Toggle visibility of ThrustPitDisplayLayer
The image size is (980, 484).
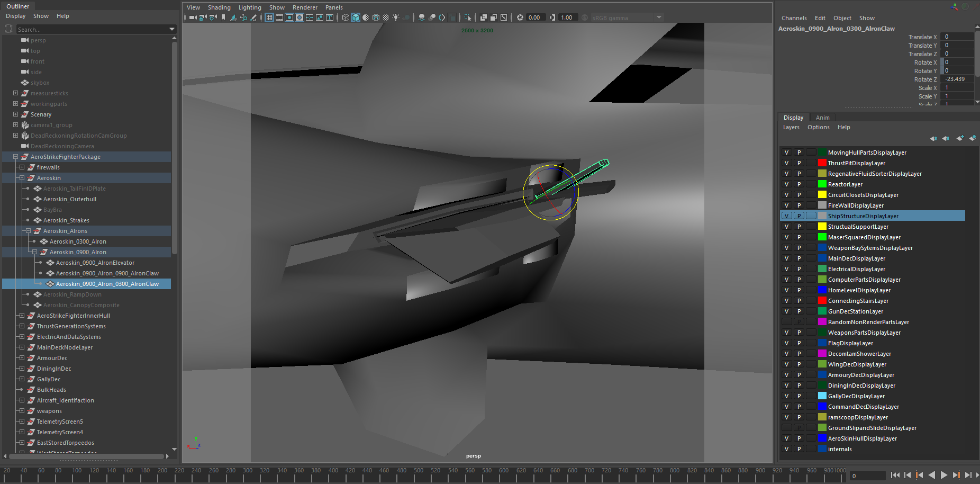pos(786,163)
